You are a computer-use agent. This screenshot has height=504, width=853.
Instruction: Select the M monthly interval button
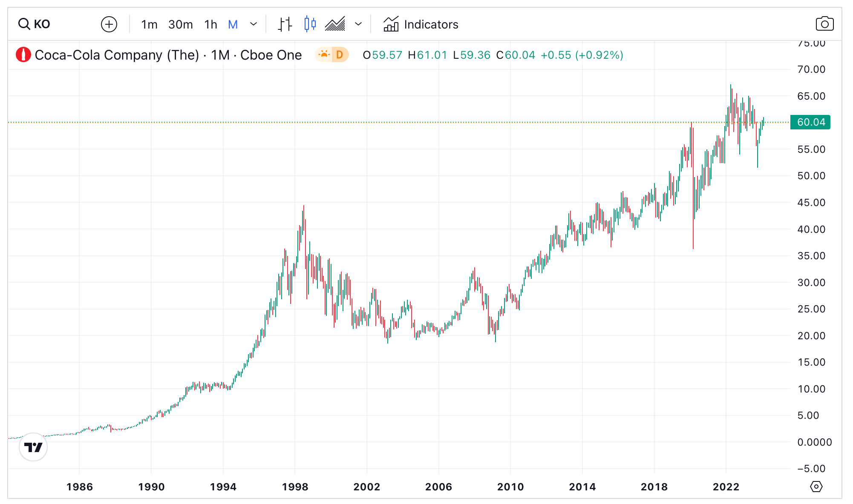233,25
